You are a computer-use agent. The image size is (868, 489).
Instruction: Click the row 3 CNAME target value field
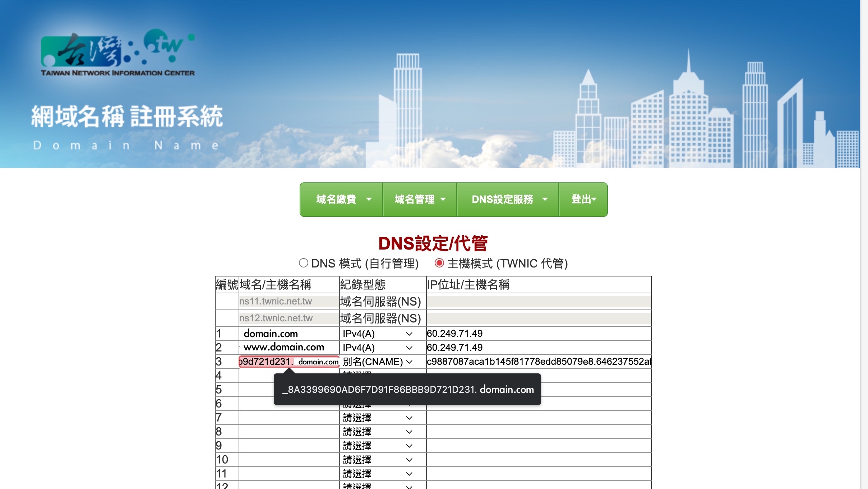pos(538,362)
